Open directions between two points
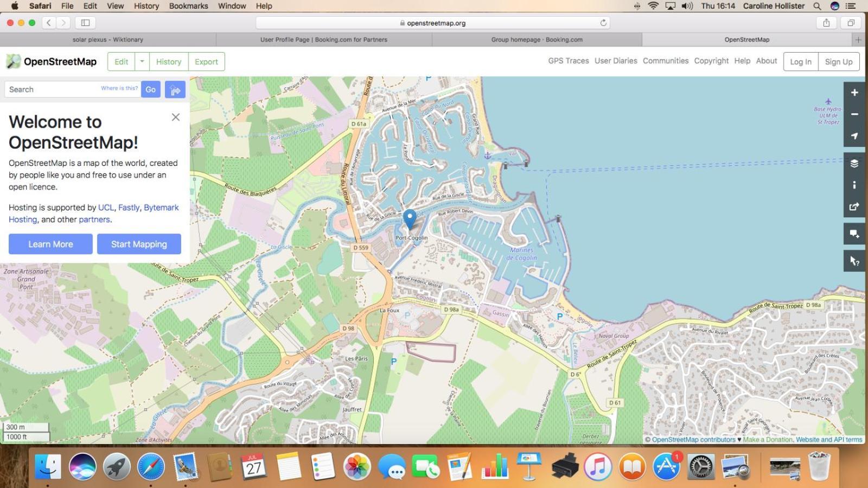 175,90
